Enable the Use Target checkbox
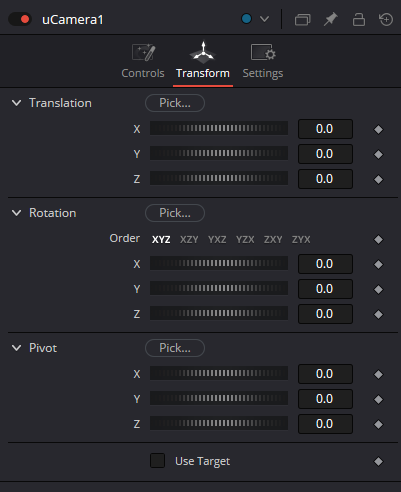Viewport: 401px width, 492px height. 157,461
